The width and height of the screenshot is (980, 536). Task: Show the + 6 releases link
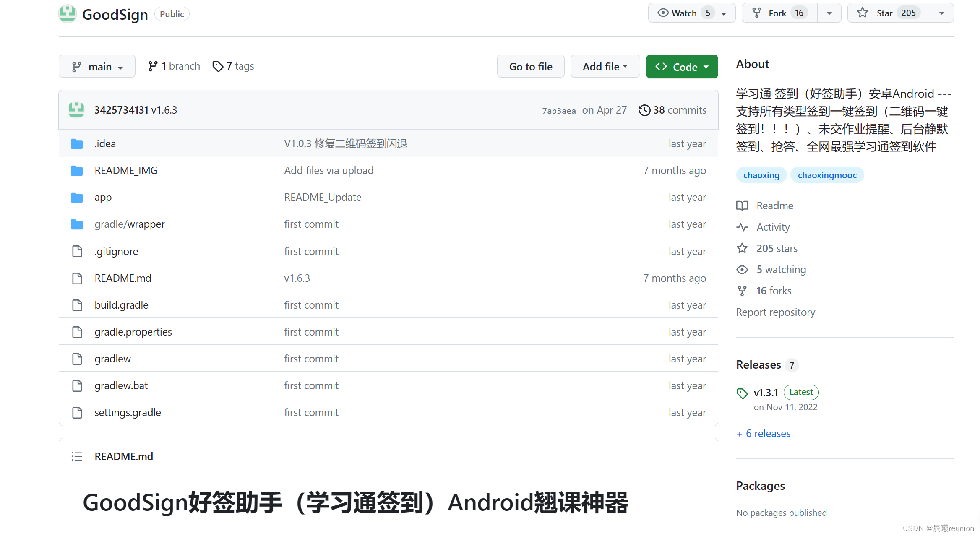pos(764,433)
